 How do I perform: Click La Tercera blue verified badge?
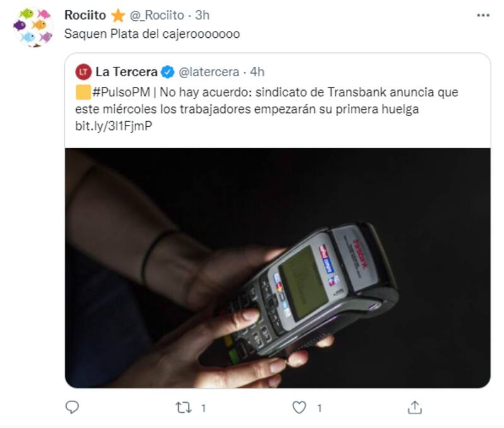pos(167,72)
